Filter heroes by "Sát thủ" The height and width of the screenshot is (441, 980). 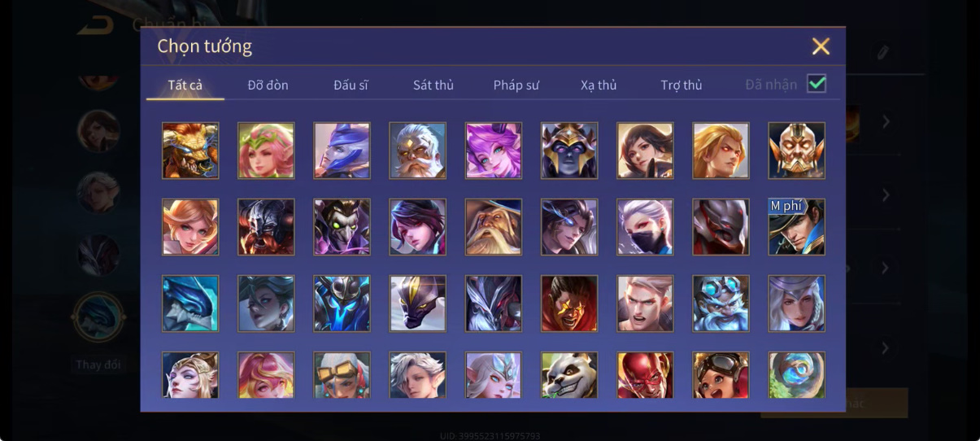click(433, 85)
